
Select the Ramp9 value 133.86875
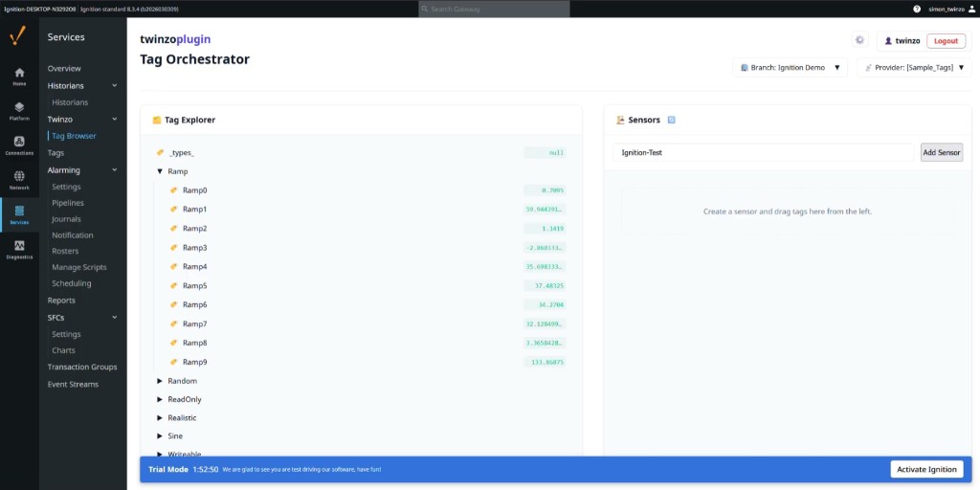(x=545, y=362)
